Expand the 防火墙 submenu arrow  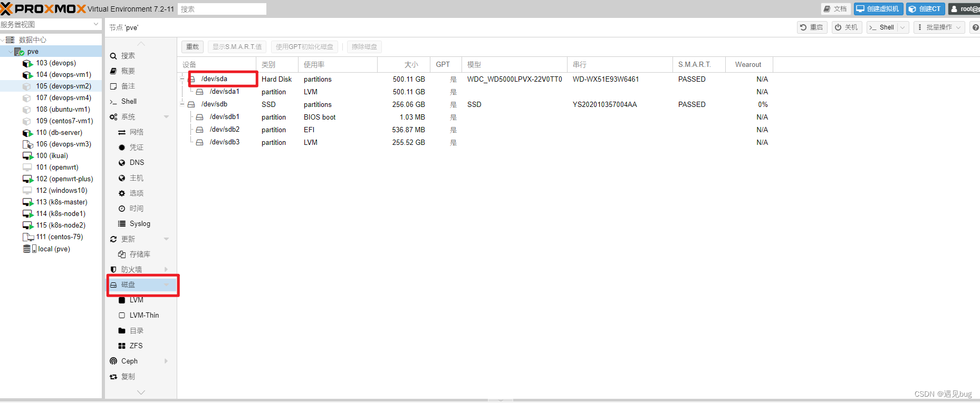pyautogui.click(x=167, y=270)
